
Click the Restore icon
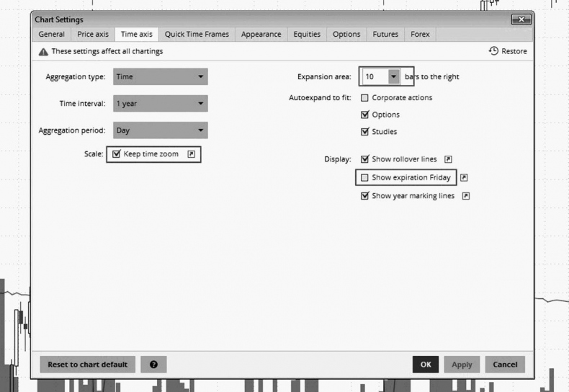(493, 51)
